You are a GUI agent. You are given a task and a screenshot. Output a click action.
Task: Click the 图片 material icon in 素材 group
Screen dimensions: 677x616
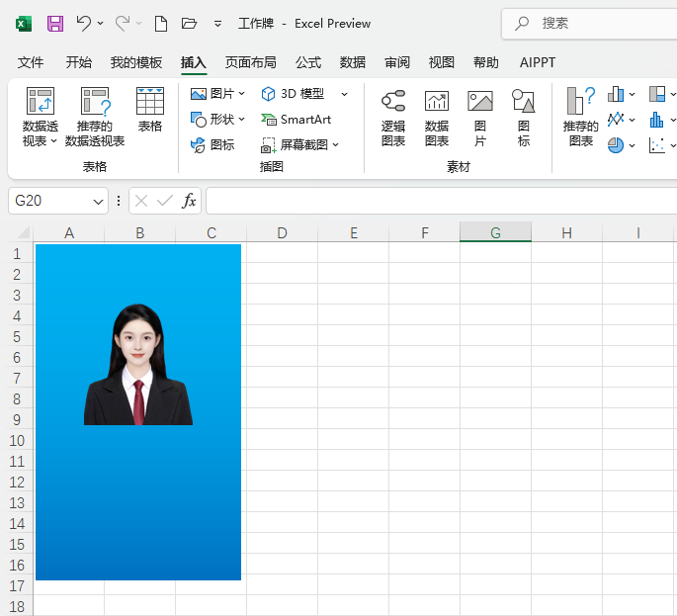[480, 101]
